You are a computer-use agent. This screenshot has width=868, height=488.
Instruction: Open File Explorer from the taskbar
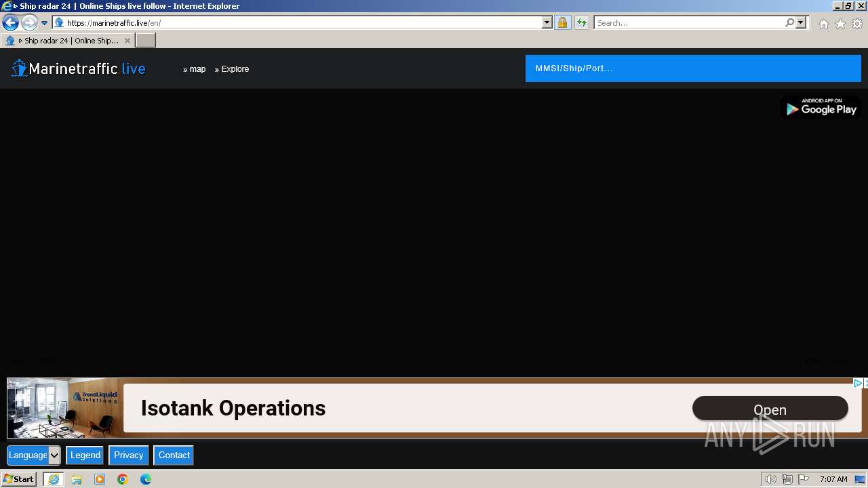click(77, 479)
